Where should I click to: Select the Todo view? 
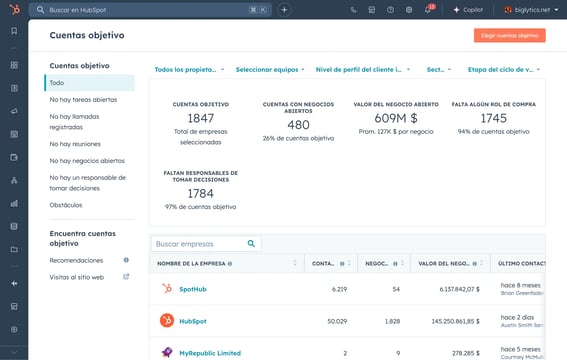tap(89, 83)
